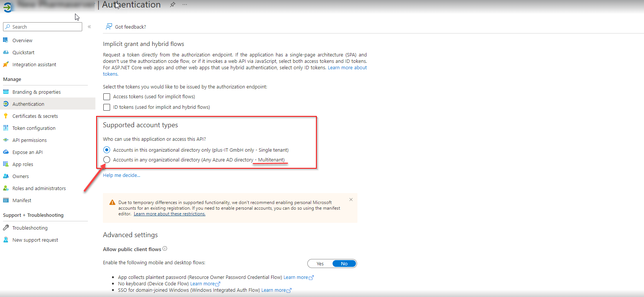Click info icon beside Allow public client flows

pos(165,249)
